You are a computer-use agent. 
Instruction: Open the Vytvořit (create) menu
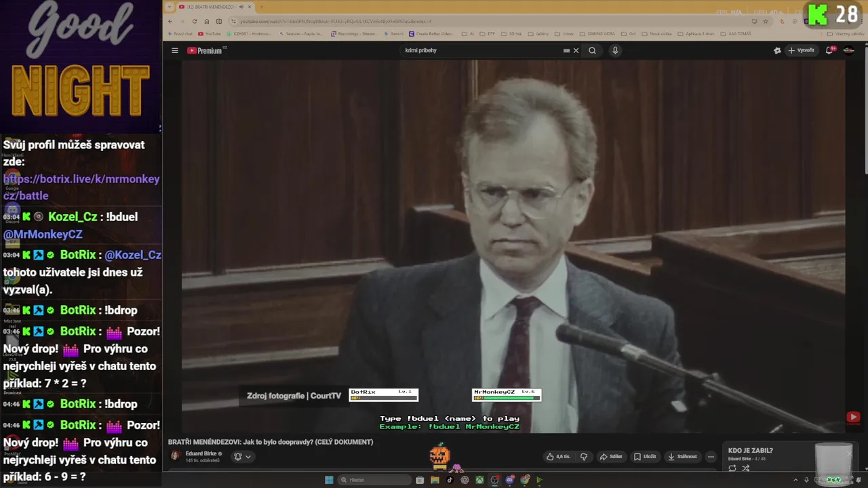tap(801, 50)
